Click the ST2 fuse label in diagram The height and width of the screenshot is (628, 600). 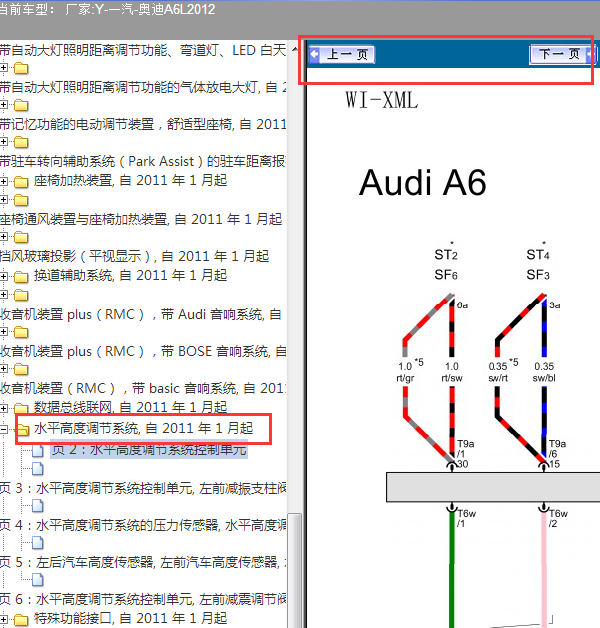446,255
